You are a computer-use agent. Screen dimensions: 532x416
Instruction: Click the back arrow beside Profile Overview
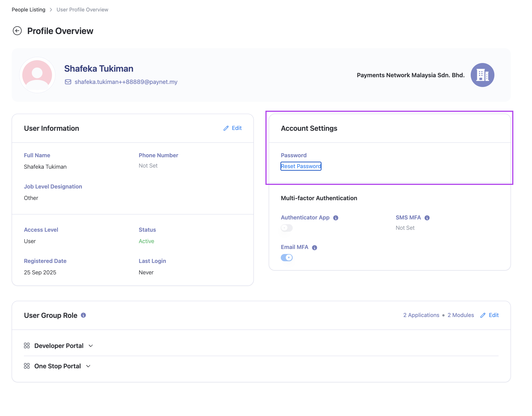coord(17,31)
